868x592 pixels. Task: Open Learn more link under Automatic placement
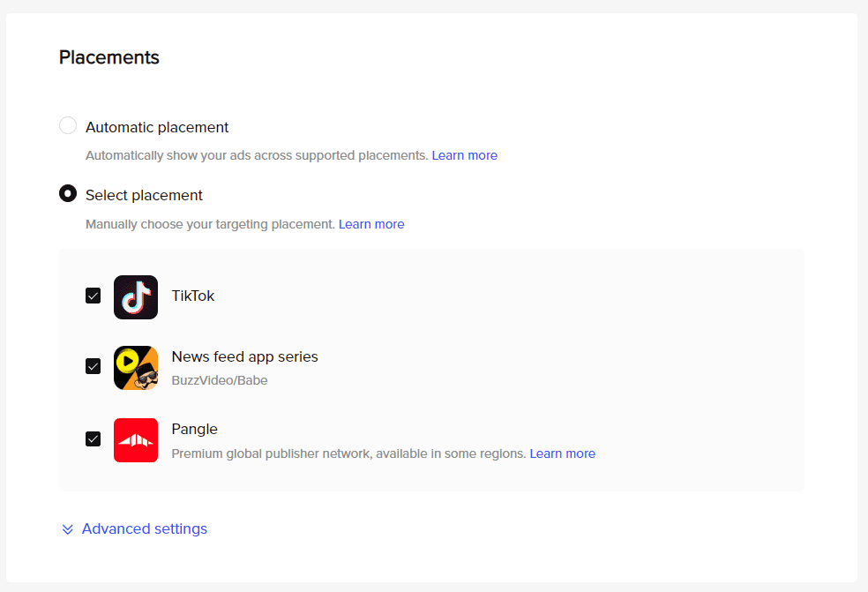point(465,155)
